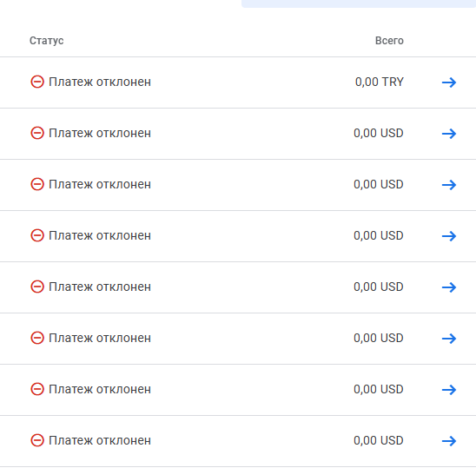Open details arrow for the 0,00 TRY payment
Screen dimensions: 476x468
pos(449,82)
